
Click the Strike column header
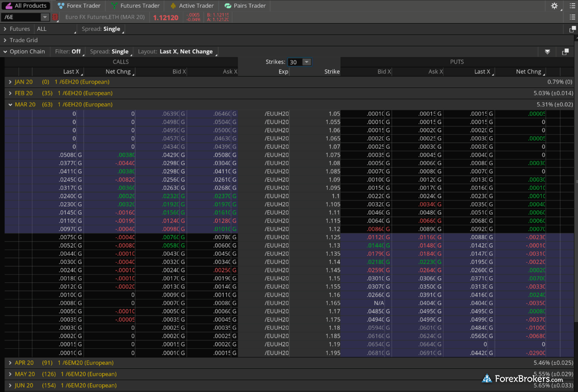point(331,72)
